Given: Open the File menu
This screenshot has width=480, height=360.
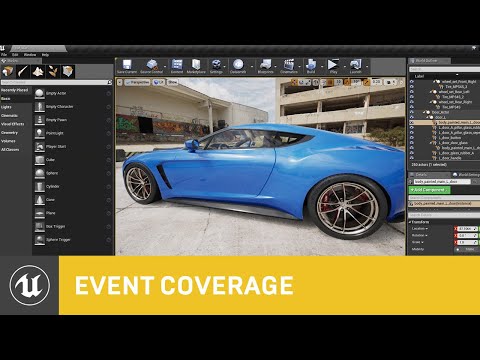Looking at the screenshot, I should [4, 55].
